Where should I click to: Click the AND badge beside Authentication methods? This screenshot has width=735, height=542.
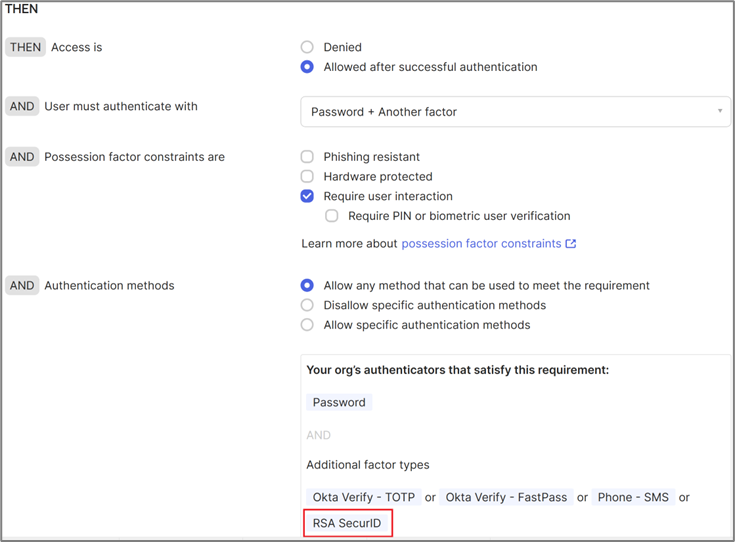(x=22, y=285)
